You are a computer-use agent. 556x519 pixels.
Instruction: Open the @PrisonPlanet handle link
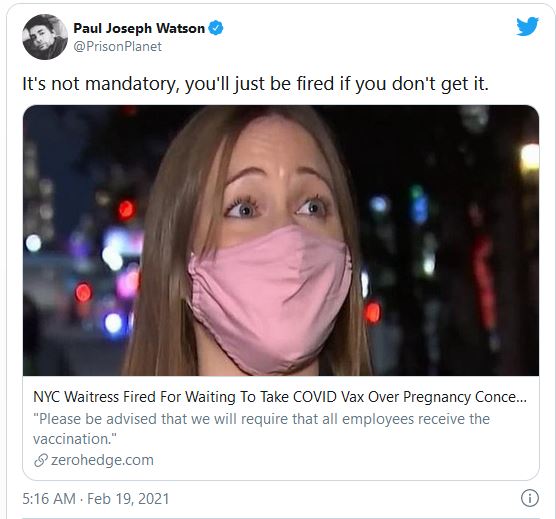tap(117, 46)
